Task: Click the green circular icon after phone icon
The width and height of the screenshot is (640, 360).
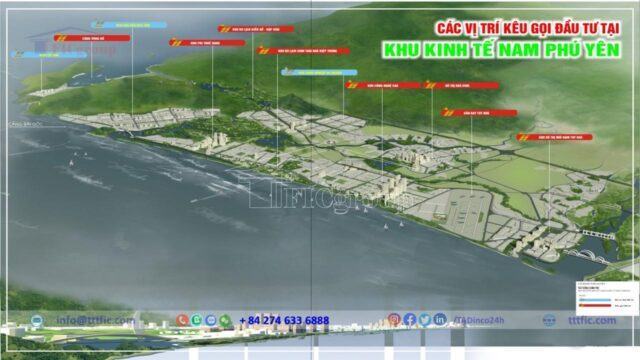Action: [x=196, y=320]
